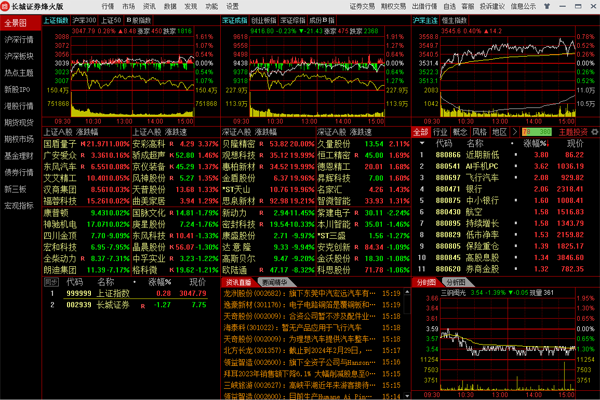Switch to the 恒生指数 tab
This screenshot has height=400, width=600.
point(454,20)
